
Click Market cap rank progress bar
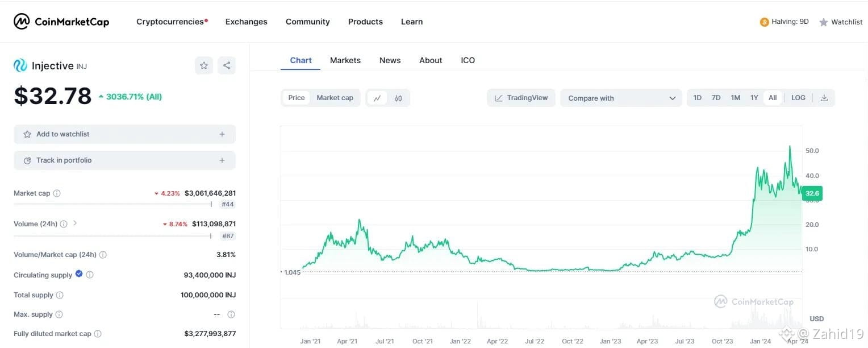click(114, 204)
